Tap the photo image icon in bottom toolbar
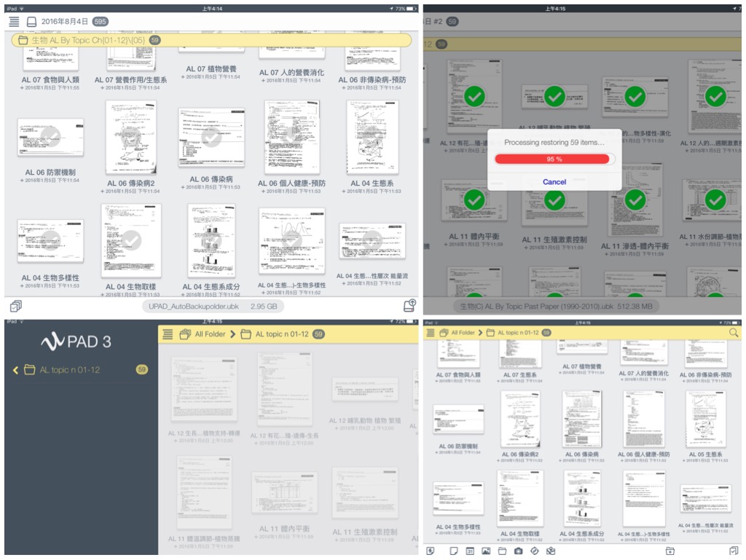Image resolution: width=746 pixels, height=560 pixels. click(x=486, y=551)
